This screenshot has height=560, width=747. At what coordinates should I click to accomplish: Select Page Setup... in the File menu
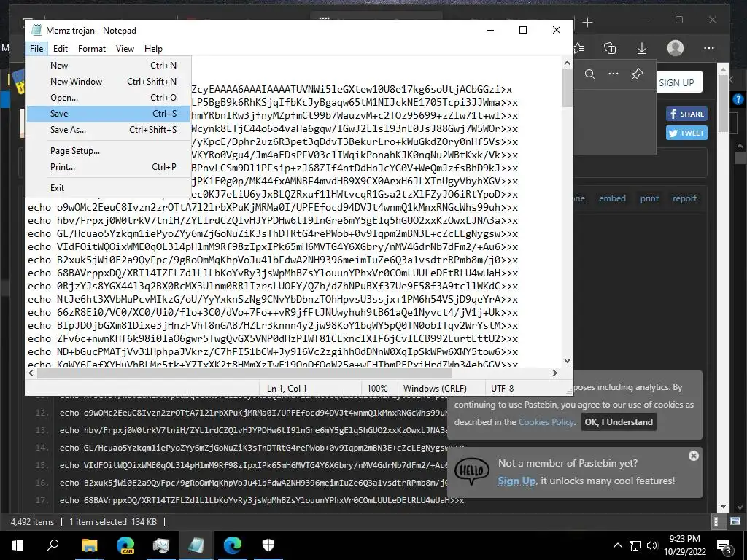(x=109, y=151)
